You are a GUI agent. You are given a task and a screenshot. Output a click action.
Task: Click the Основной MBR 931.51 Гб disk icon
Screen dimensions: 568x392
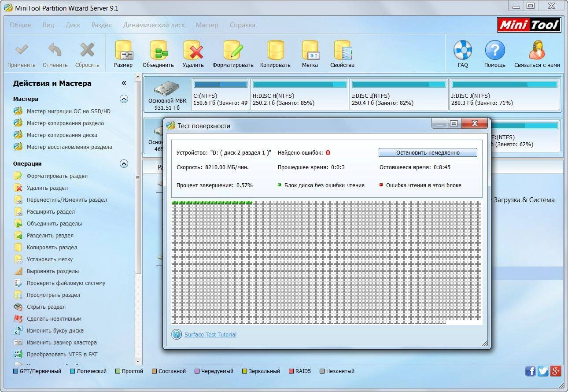[x=167, y=89]
